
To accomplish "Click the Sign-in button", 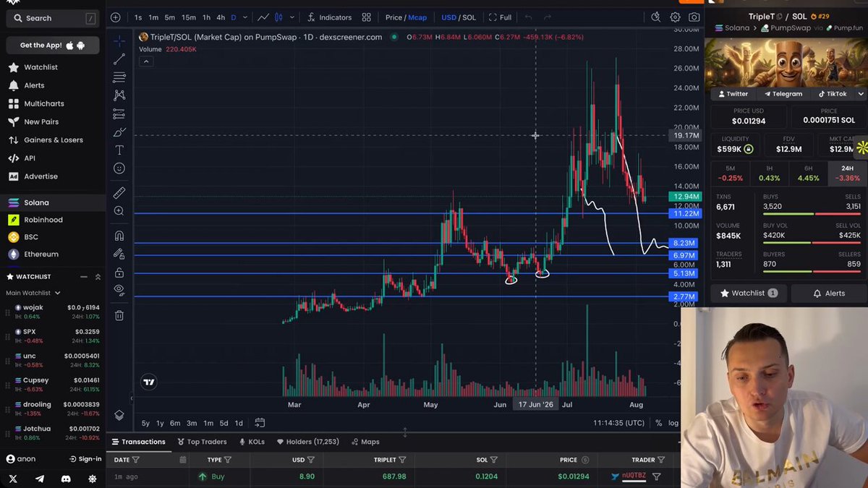I will point(85,459).
